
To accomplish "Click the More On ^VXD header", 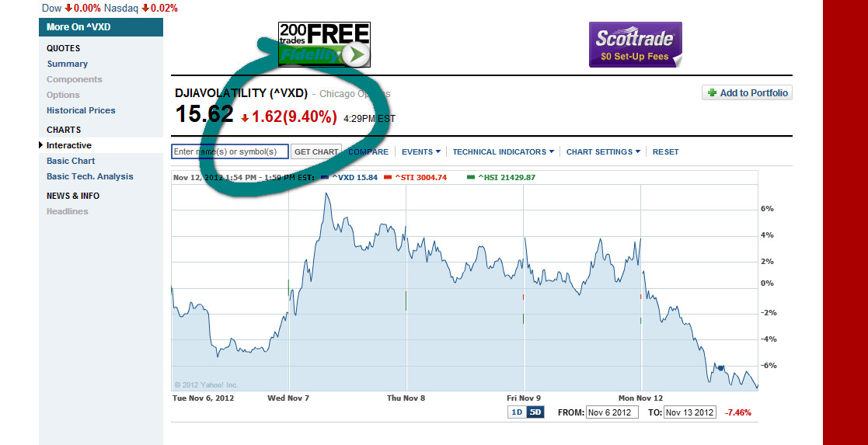I will [x=101, y=27].
